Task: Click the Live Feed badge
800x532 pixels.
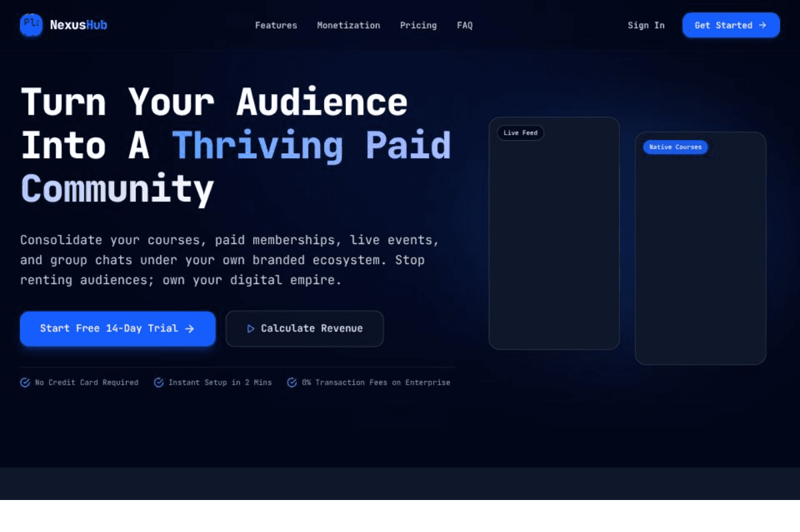Action: pyautogui.click(x=521, y=133)
